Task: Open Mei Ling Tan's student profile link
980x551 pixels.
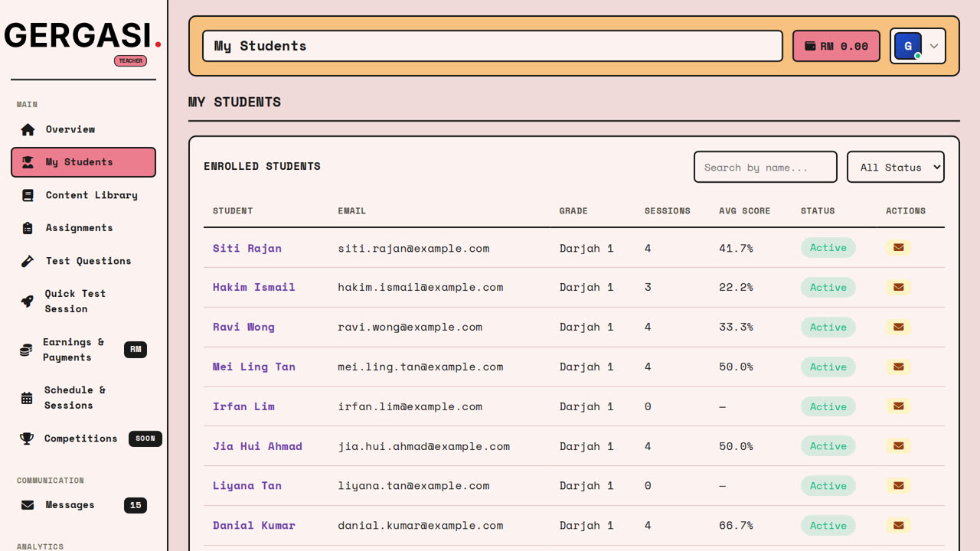Action: click(x=253, y=367)
